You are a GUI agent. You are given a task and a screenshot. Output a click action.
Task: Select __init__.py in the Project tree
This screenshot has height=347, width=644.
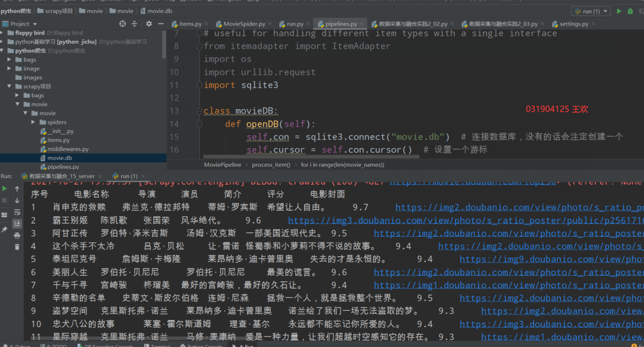point(60,131)
